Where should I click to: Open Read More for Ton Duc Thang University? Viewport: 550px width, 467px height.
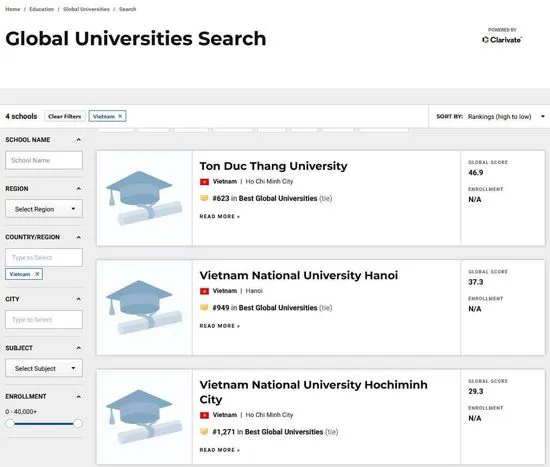(x=220, y=216)
